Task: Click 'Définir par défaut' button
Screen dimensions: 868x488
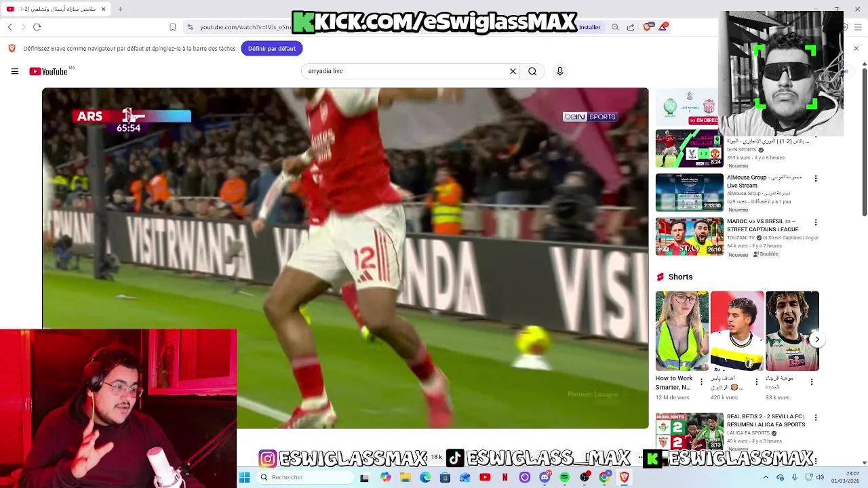Action: (271, 48)
